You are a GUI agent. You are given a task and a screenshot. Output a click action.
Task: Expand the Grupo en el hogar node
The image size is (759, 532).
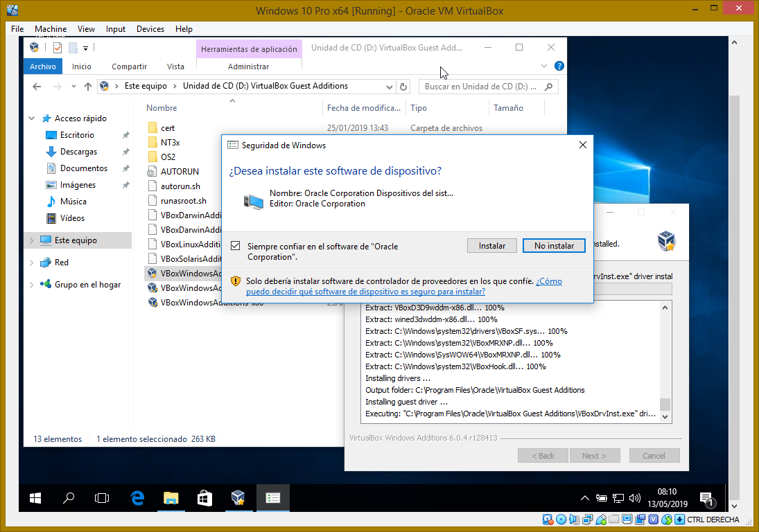pyautogui.click(x=32, y=285)
